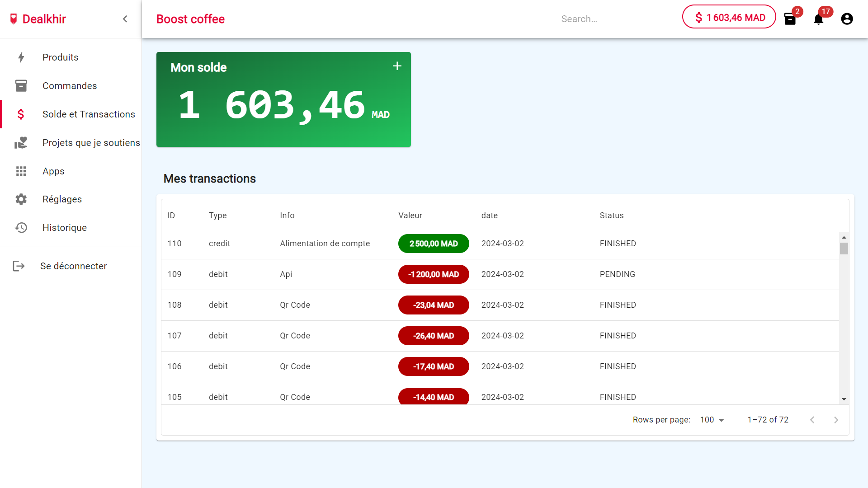
Task: Open the user account profile icon
Action: tap(847, 19)
